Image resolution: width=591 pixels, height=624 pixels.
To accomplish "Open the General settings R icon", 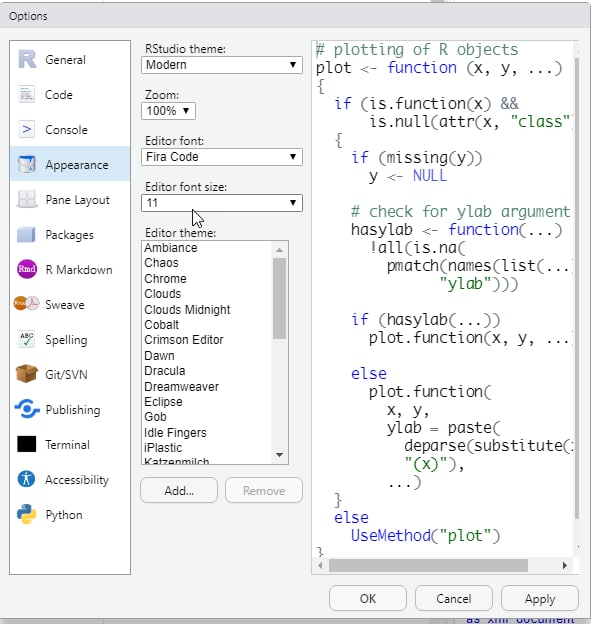I will coord(27,60).
